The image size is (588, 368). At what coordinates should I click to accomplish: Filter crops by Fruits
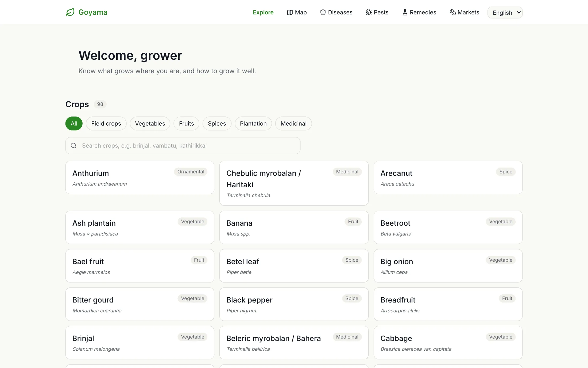click(186, 123)
